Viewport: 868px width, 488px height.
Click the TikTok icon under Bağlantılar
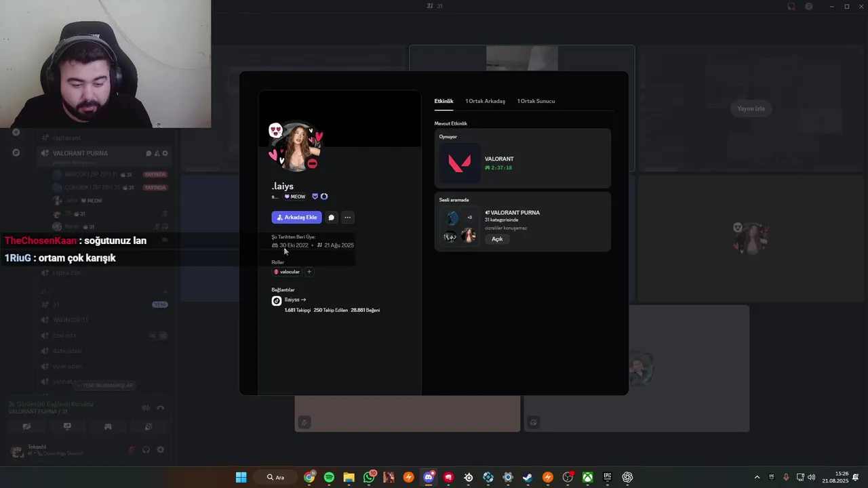pyautogui.click(x=276, y=301)
